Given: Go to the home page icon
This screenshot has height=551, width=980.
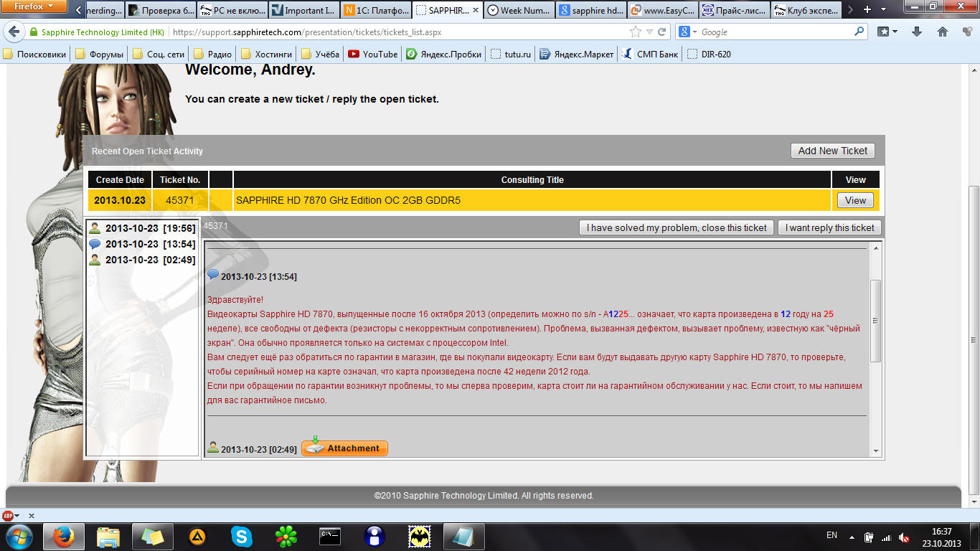Looking at the screenshot, I should tap(943, 32).
